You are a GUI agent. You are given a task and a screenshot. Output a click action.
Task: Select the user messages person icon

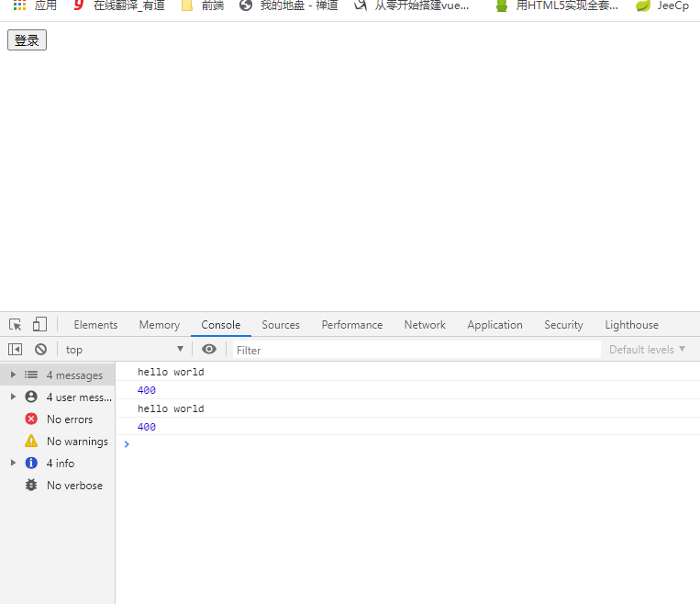(x=31, y=397)
